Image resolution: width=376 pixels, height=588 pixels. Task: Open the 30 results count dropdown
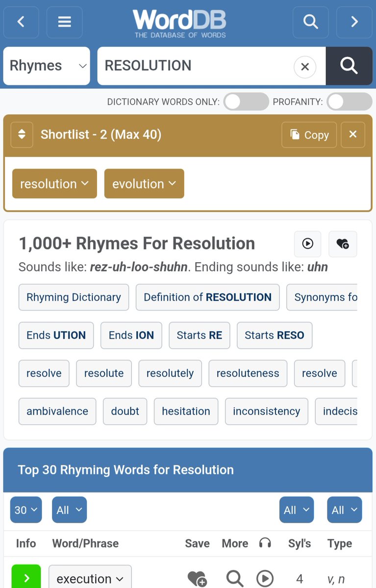pos(26,510)
